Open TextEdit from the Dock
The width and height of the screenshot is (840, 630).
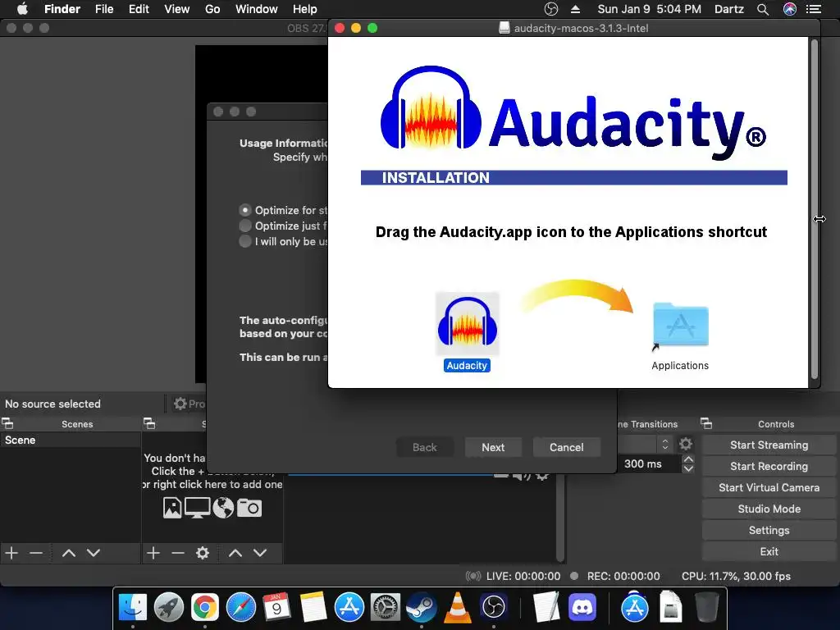(x=546, y=608)
